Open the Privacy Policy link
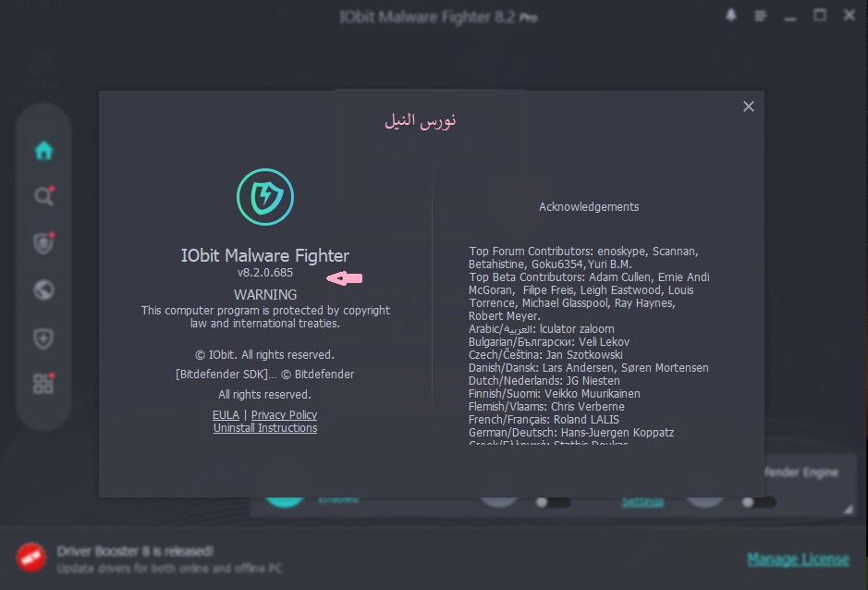The image size is (868, 590). [284, 415]
